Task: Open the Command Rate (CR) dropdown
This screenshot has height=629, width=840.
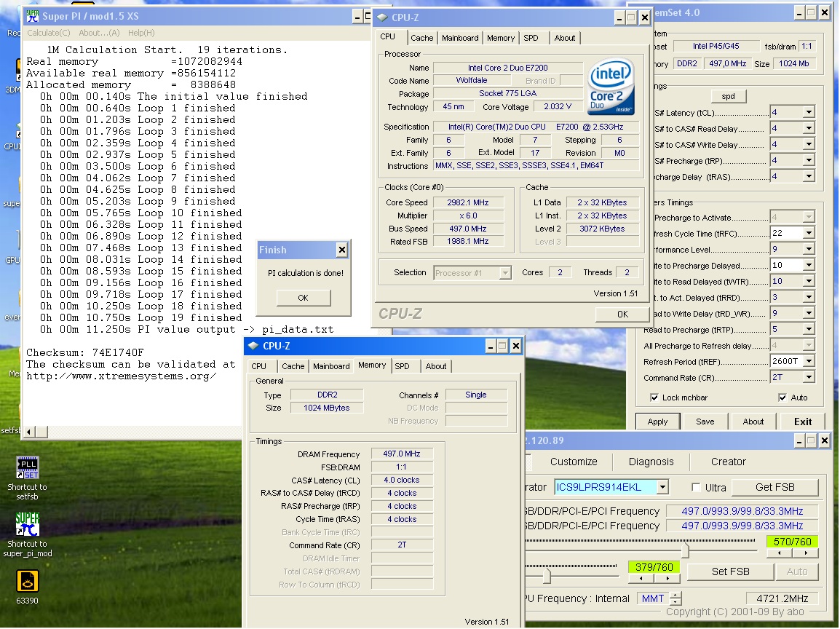Action: pyautogui.click(x=809, y=377)
